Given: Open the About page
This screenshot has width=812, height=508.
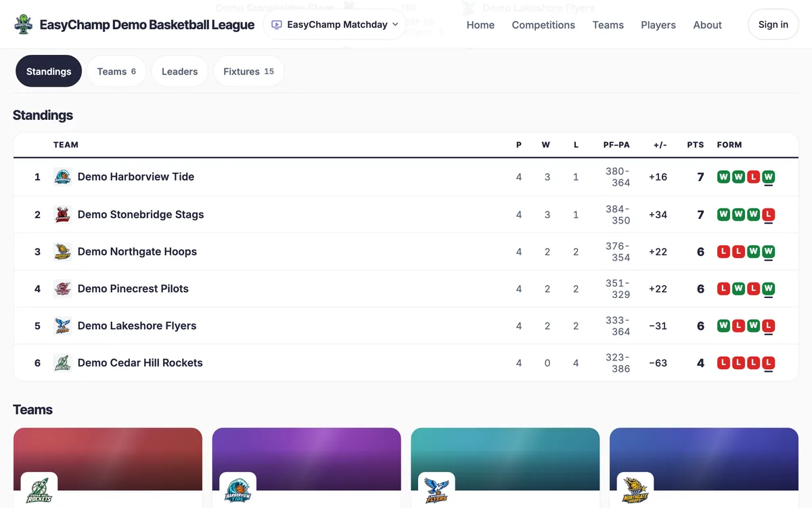Looking at the screenshot, I should pyautogui.click(x=707, y=24).
